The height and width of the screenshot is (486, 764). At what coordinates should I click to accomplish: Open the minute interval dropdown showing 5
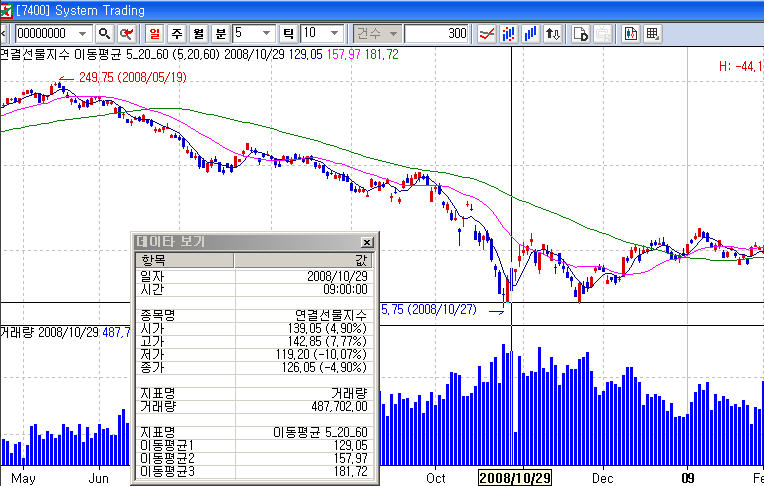click(265, 33)
